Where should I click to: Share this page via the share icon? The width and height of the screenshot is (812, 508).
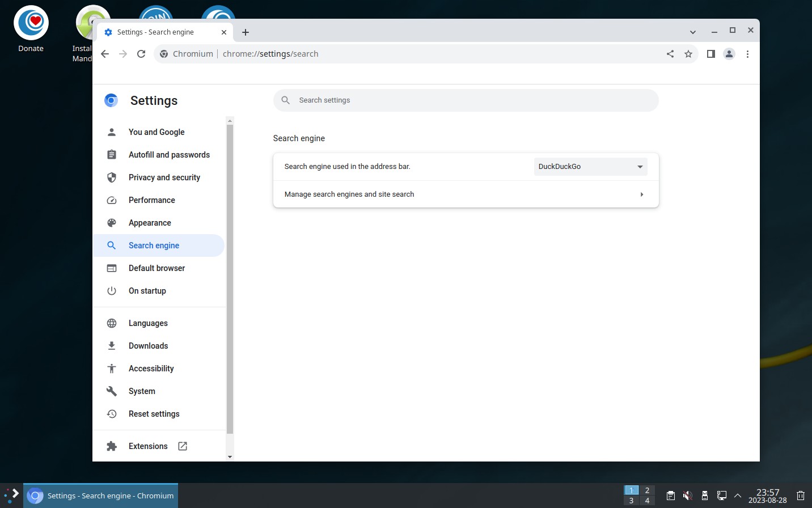(x=670, y=54)
